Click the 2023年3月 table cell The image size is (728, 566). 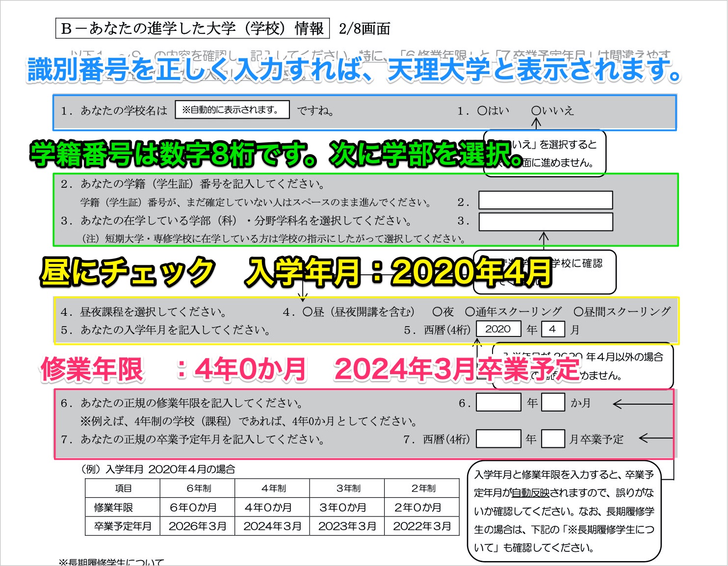(x=347, y=526)
